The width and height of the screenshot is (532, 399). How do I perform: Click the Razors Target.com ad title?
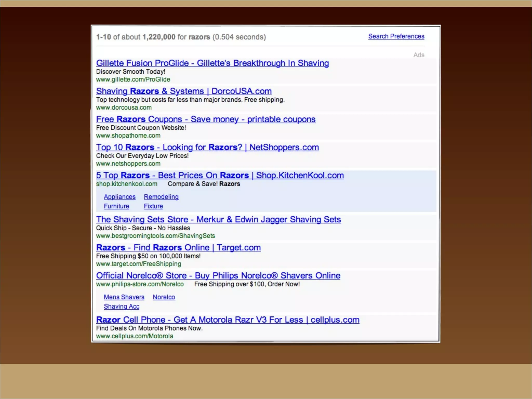pos(178,248)
